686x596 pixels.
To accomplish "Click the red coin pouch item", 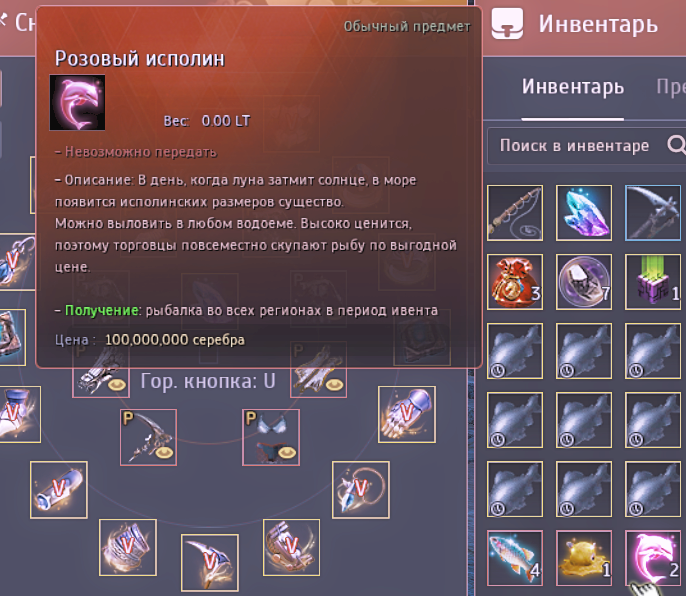I will click(x=515, y=282).
